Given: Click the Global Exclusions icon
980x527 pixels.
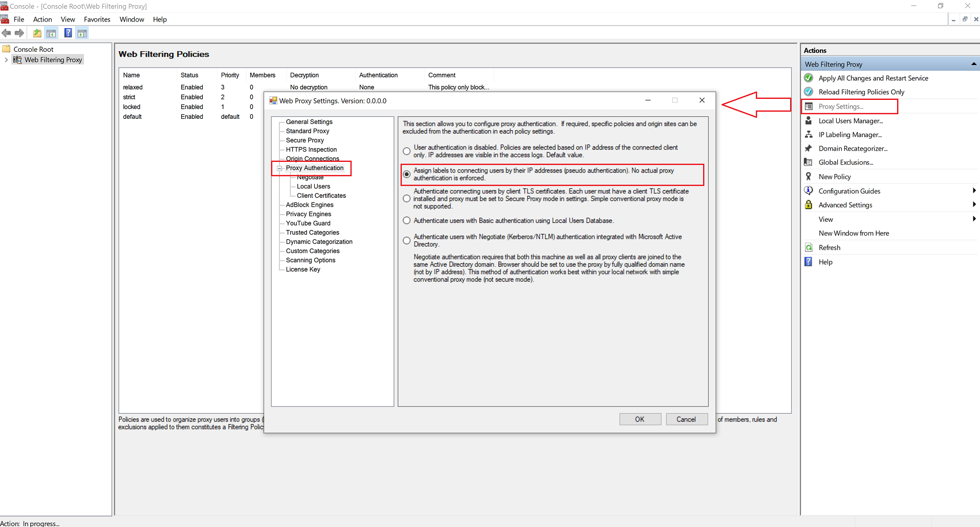Looking at the screenshot, I should click(x=809, y=162).
